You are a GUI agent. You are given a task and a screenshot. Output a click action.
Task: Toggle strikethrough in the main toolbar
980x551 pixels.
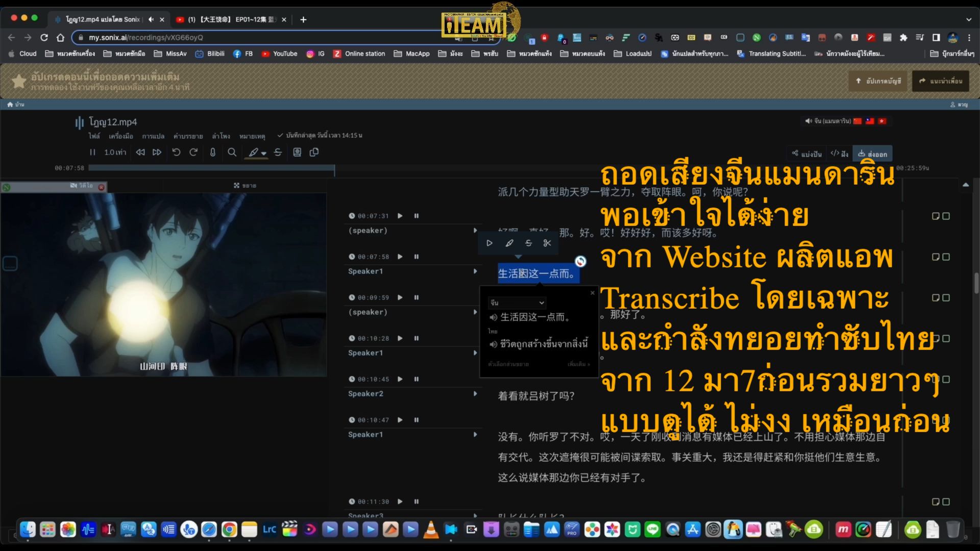[278, 152]
